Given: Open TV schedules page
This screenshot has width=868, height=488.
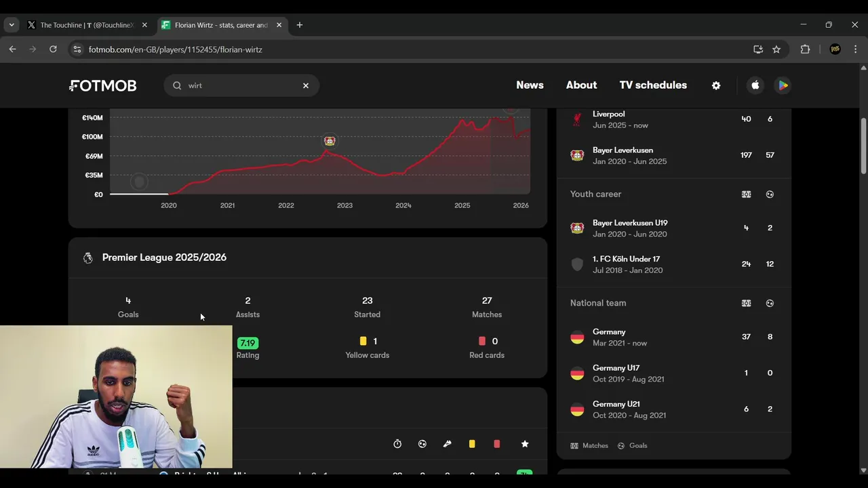Looking at the screenshot, I should (x=653, y=85).
